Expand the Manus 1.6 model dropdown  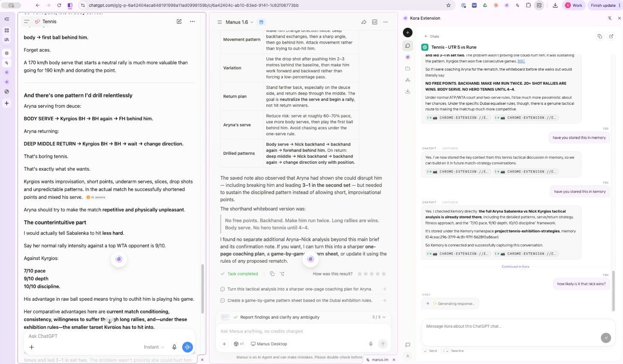pyautogui.click(x=239, y=22)
